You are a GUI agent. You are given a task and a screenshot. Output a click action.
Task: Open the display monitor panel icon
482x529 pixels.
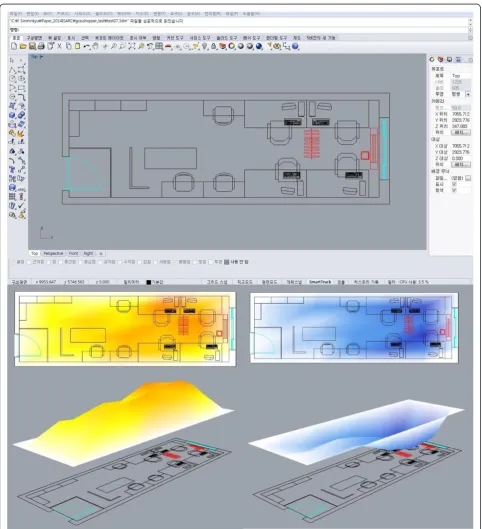click(x=449, y=59)
